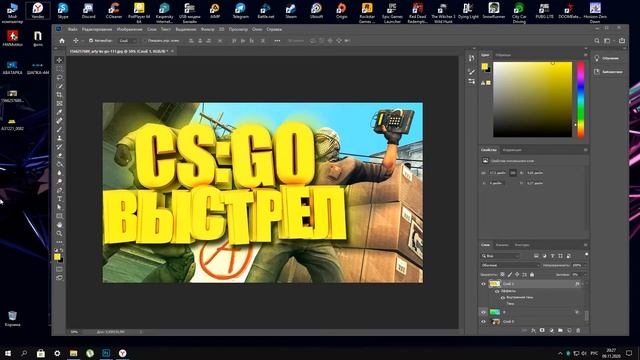Select the Eyedropper tool
Screen dimensions: 640x360
point(59,112)
